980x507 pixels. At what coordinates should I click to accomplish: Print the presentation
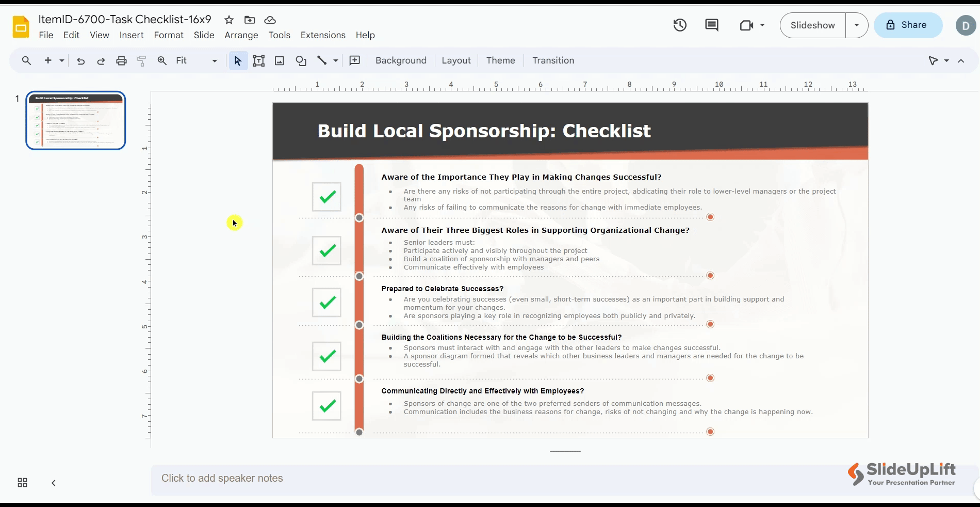pos(121,61)
